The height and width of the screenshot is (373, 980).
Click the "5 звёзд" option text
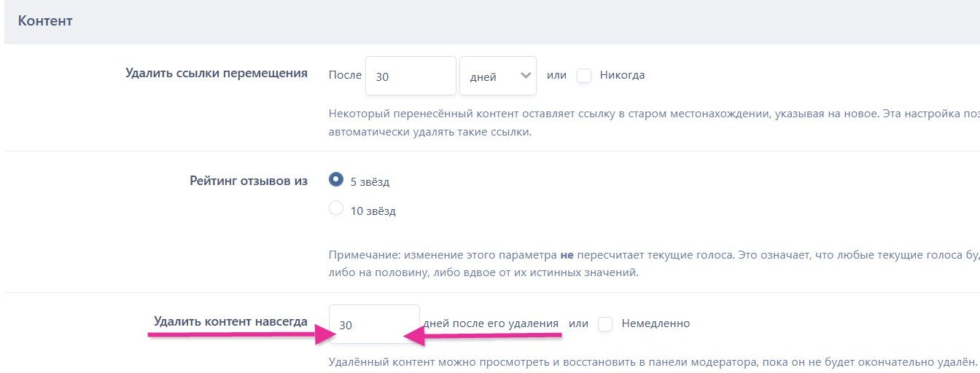[370, 181]
